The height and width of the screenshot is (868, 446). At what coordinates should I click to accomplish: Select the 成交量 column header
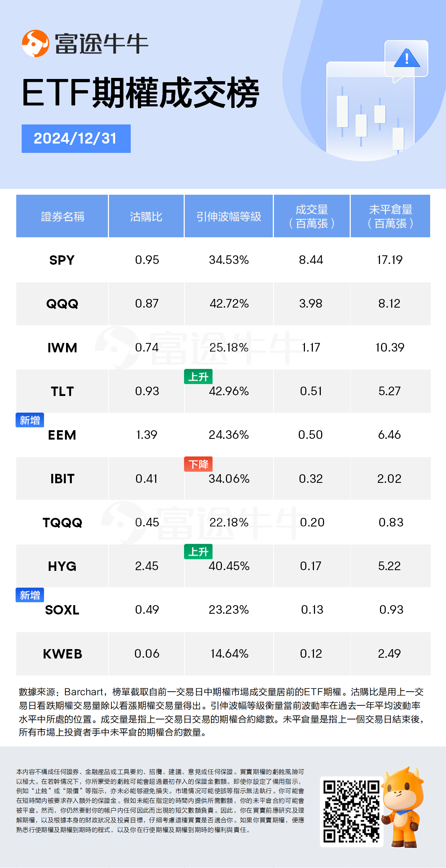[x=312, y=216]
